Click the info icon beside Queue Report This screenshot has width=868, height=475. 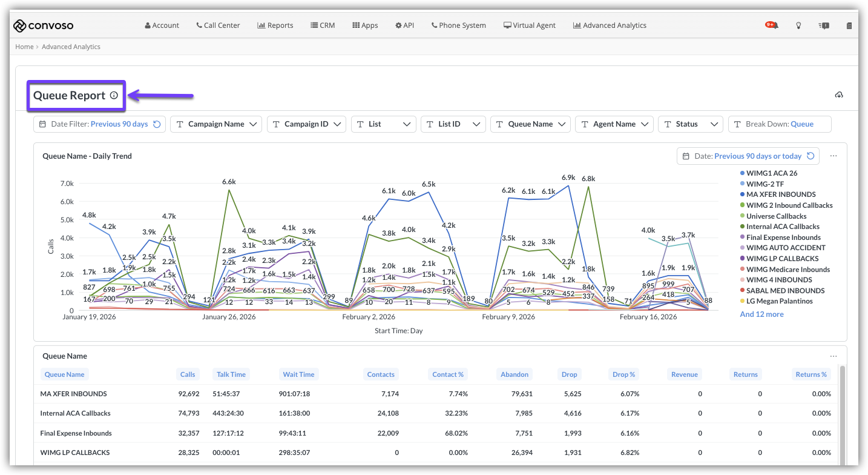tap(114, 96)
